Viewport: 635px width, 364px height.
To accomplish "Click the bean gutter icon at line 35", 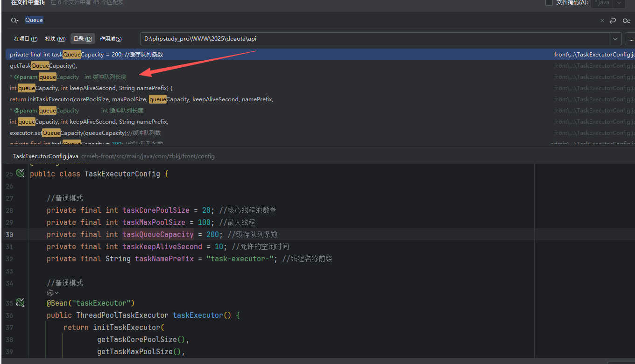I will 20,303.
